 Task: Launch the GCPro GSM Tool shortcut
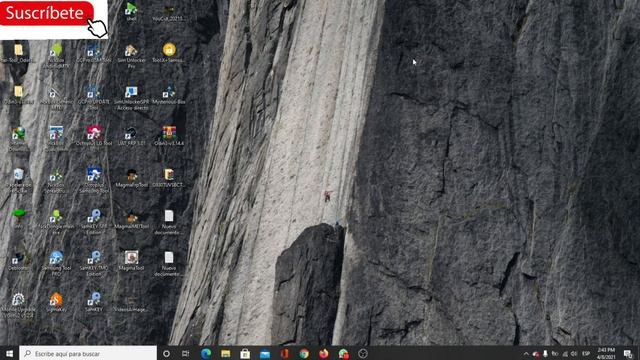pos(93,53)
